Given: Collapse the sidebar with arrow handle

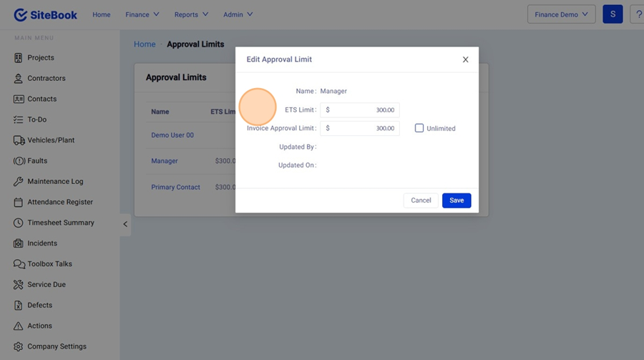Looking at the screenshot, I should 125,224.
